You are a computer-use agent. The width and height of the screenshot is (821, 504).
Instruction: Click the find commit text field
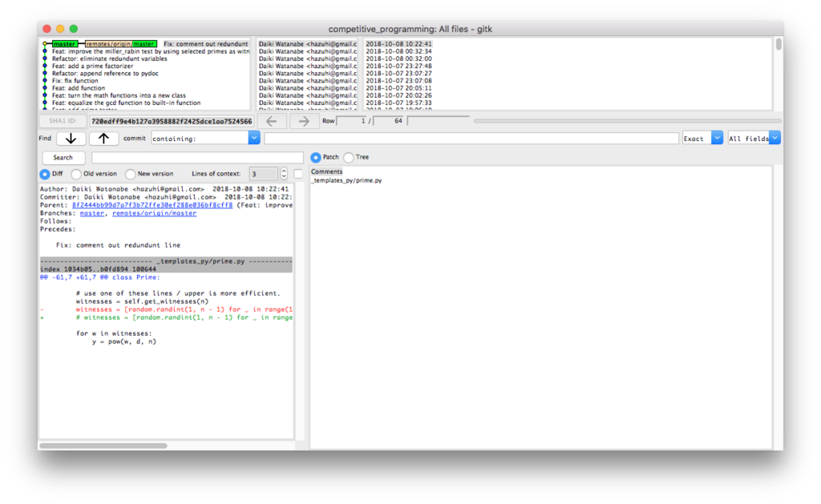471,139
